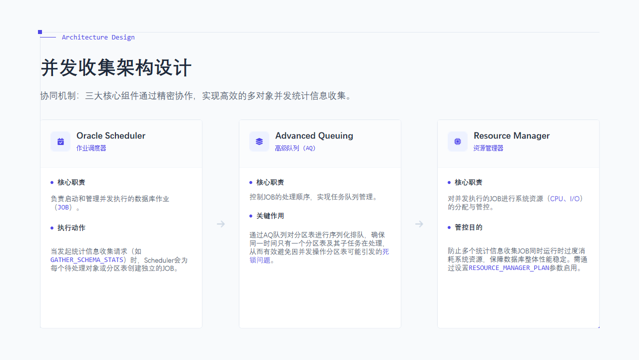
Task: Select the Architecture Design label
Action: [98, 37]
